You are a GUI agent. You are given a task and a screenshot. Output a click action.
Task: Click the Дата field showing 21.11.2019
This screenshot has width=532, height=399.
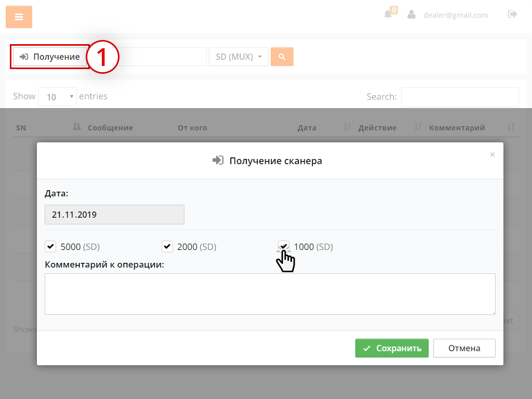(114, 214)
